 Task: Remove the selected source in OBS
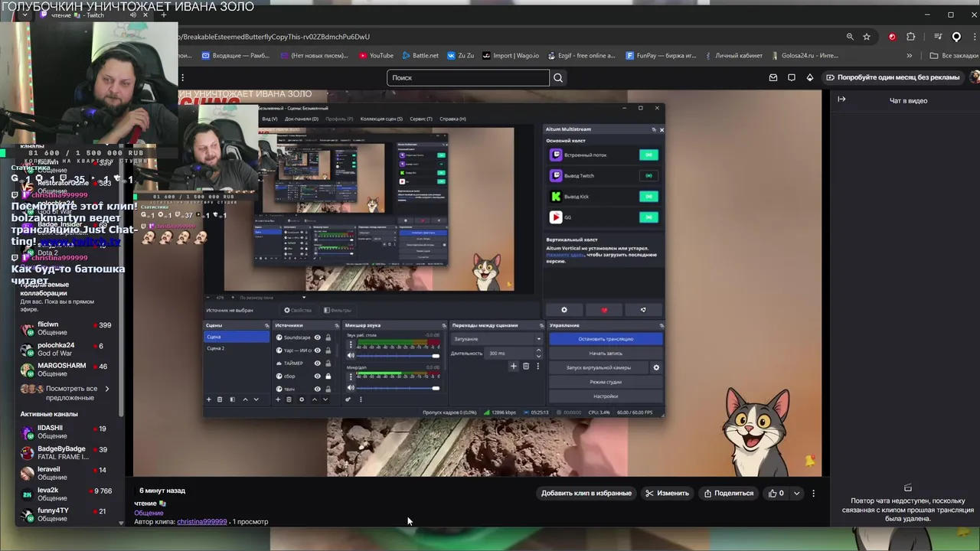pos(289,399)
